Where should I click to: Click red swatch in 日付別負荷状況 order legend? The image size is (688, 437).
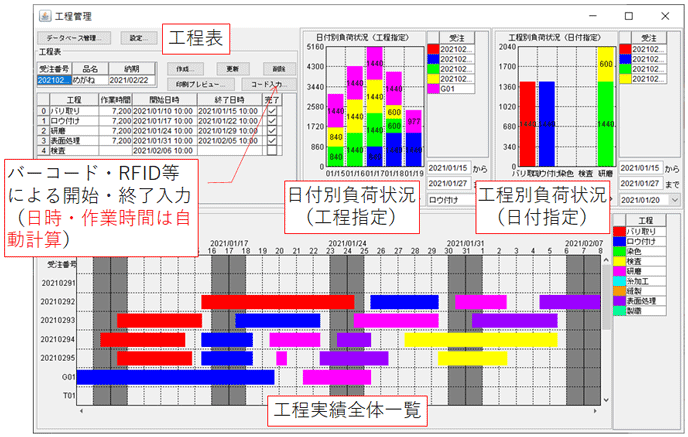[x=433, y=49]
